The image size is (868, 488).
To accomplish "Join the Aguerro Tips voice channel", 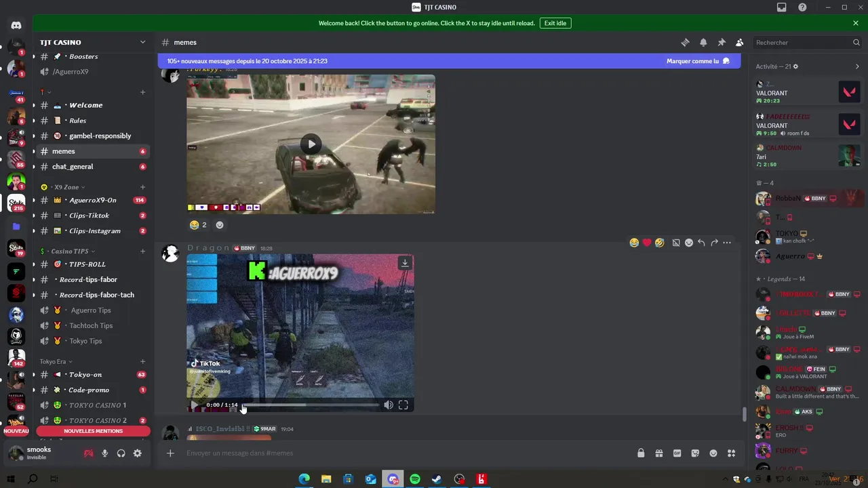I will click(x=92, y=310).
